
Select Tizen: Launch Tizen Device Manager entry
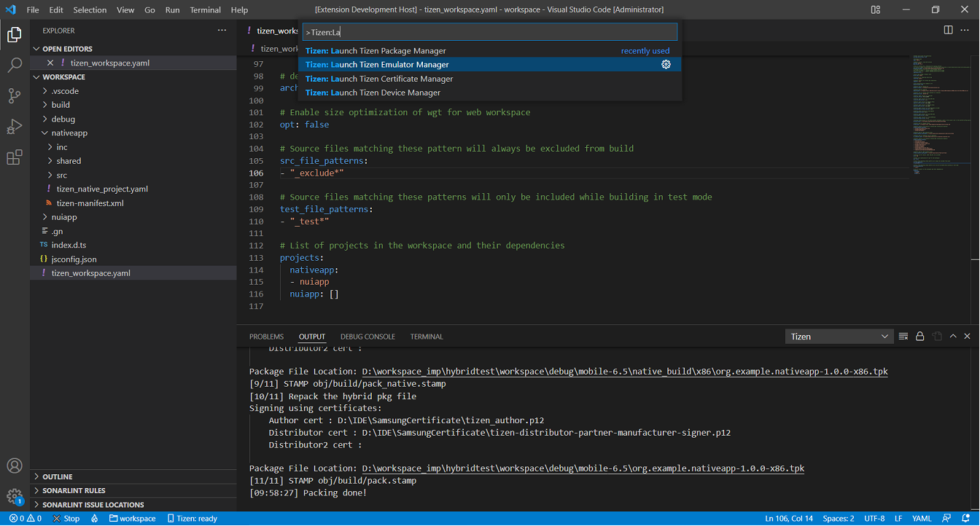tap(373, 93)
